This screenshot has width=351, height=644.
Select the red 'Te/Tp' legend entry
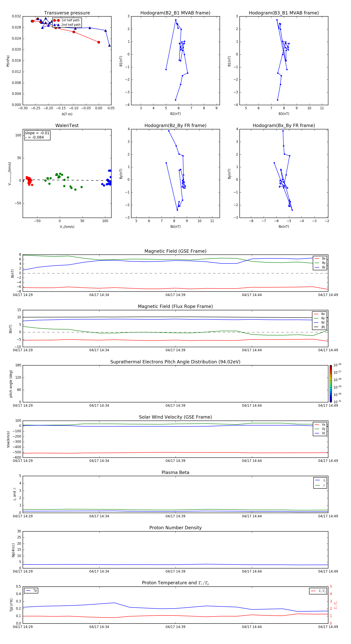pyautogui.click(x=318, y=591)
